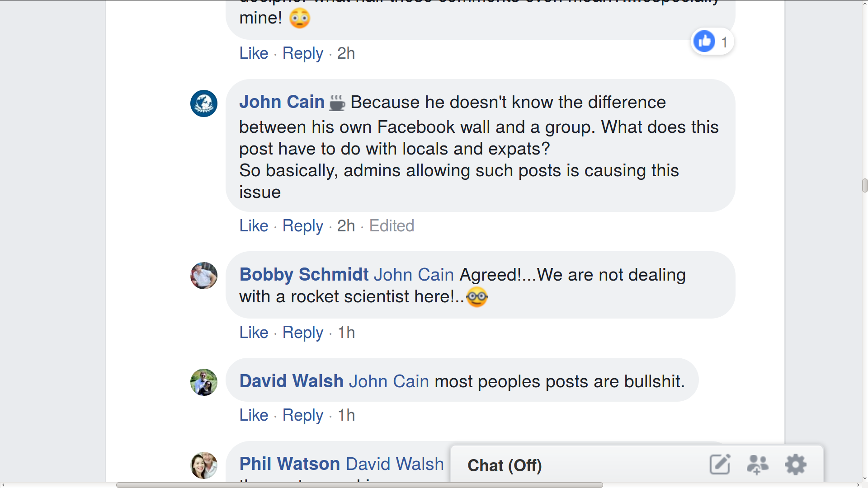Reply to Bobby Schmidt's comment
The width and height of the screenshot is (868, 488).
[x=302, y=333]
